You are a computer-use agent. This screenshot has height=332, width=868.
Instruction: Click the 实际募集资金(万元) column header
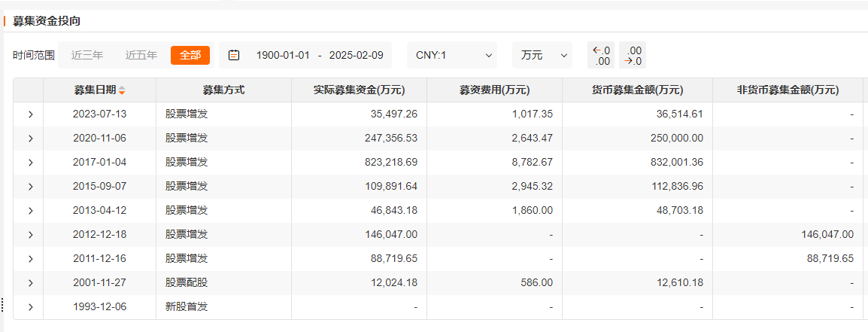click(x=359, y=90)
